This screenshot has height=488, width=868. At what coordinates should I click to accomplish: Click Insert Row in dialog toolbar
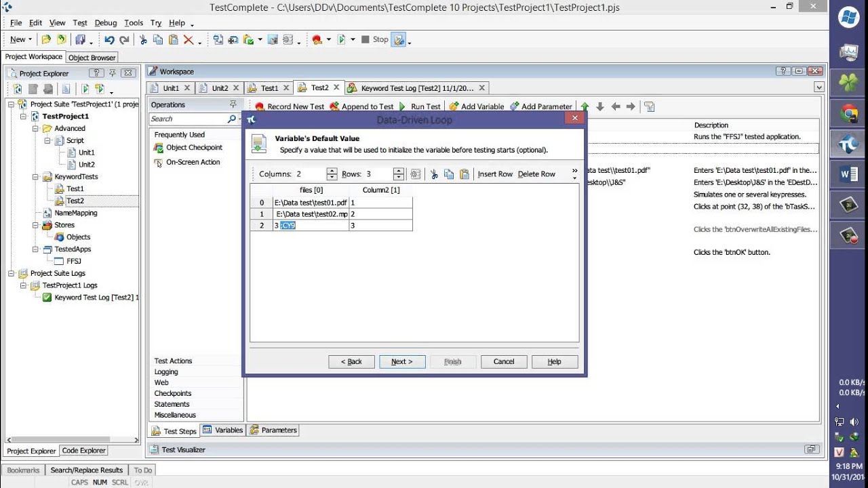[495, 174]
